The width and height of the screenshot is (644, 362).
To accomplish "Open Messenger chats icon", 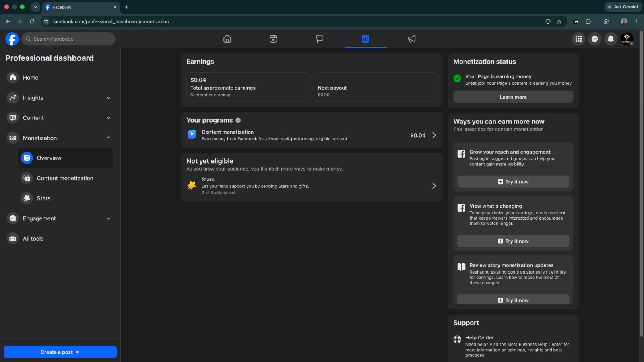I will (594, 39).
